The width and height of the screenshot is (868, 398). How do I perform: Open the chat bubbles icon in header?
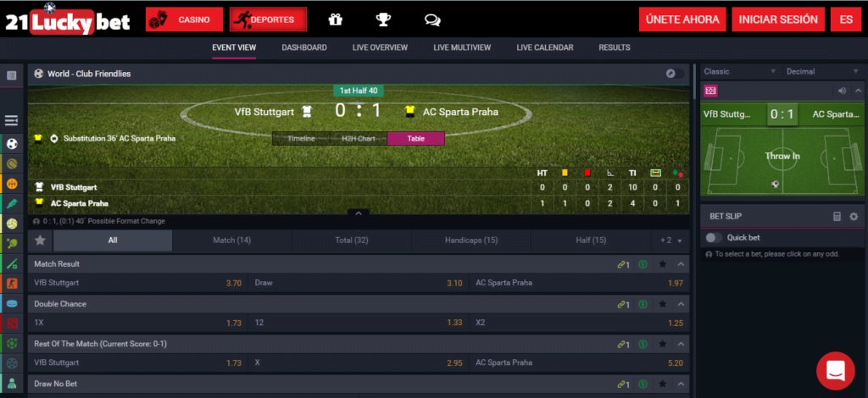coord(432,20)
